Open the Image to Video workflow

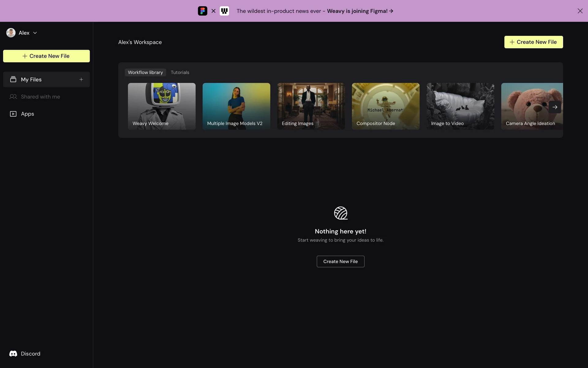point(460,106)
